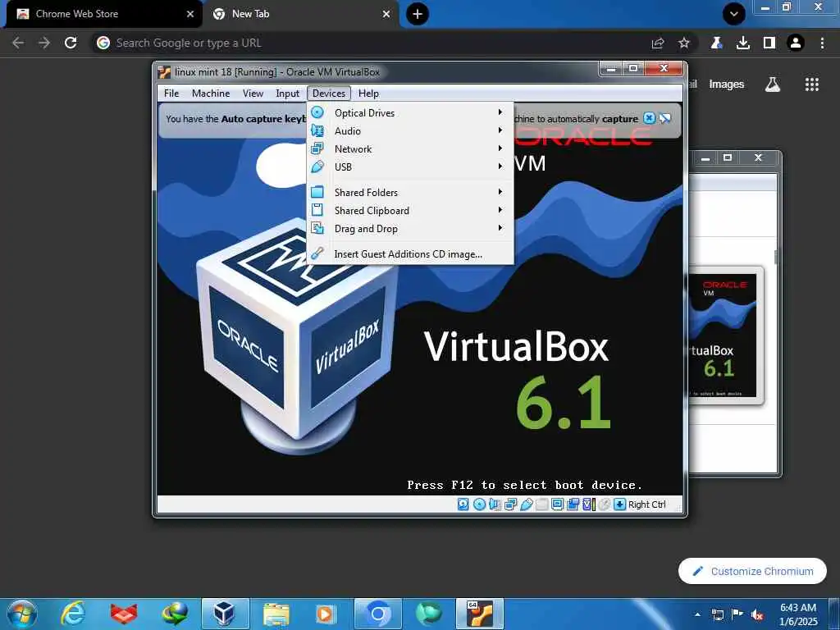
Task: Click the wrench icon beside Insert Guest Additions
Action: pyautogui.click(x=317, y=253)
